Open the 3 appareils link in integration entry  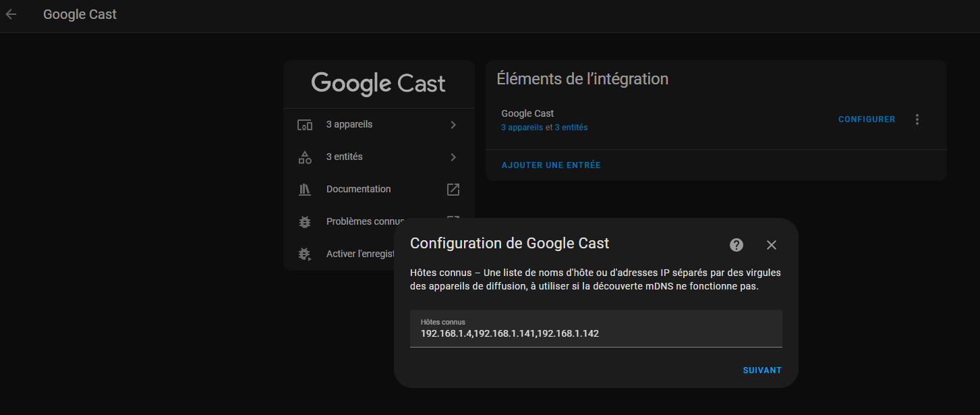point(522,128)
